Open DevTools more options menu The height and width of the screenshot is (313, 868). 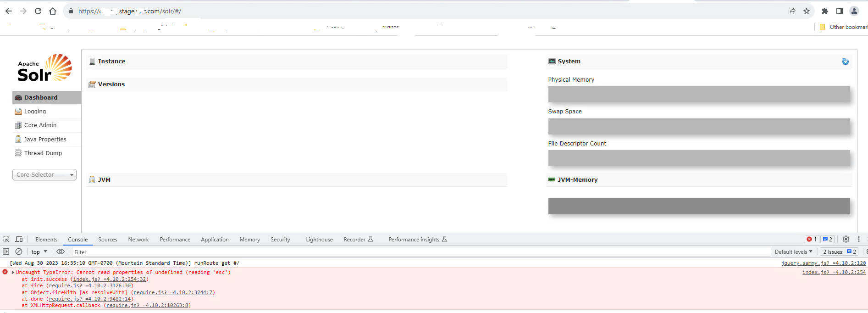[859, 239]
